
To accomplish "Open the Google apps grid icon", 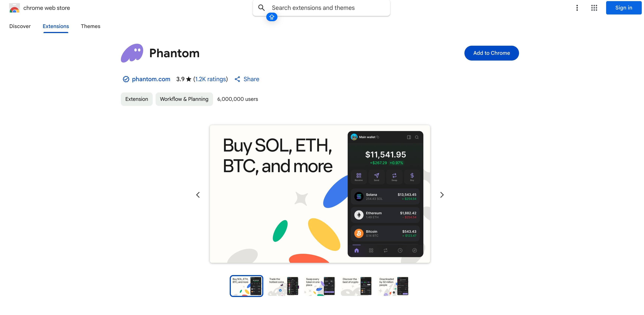I will click(x=594, y=8).
